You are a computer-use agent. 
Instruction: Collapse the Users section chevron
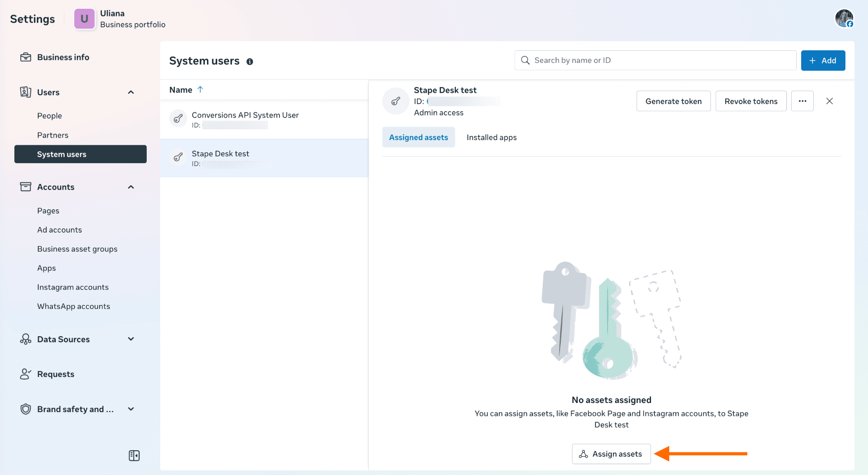tap(131, 92)
